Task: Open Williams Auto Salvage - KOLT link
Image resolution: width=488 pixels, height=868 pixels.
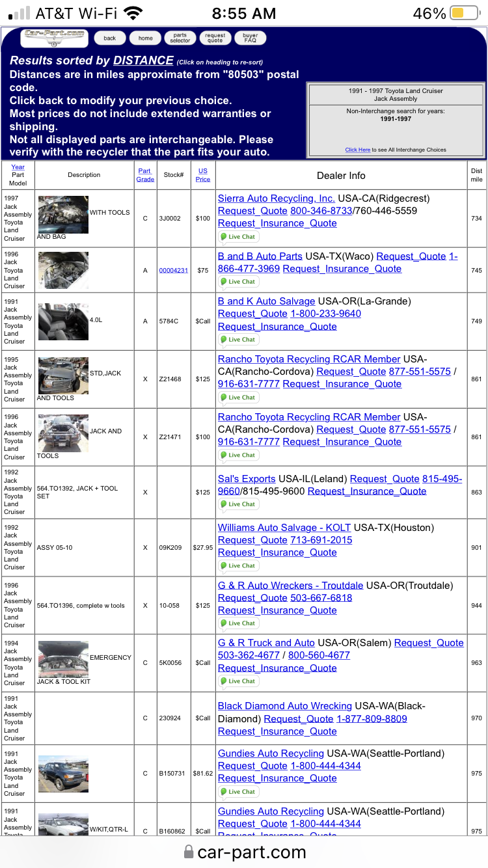Action: [284, 528]
